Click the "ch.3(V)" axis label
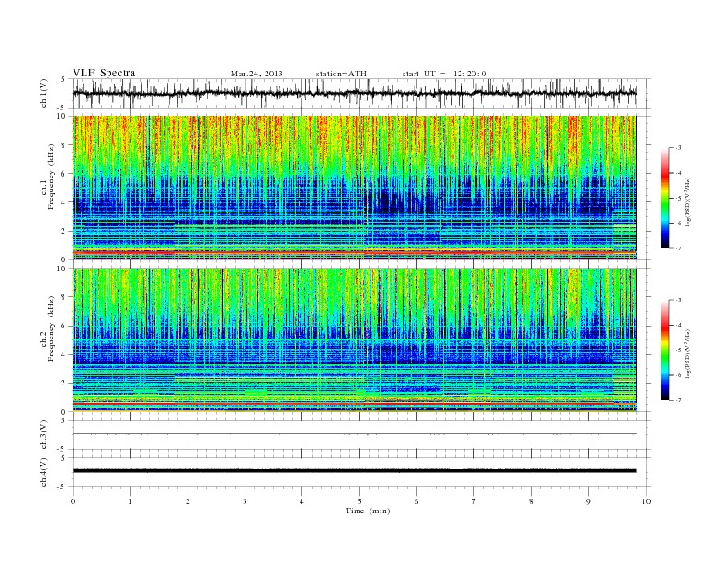This screenshot has width=728, height=563. pos(43,435)
